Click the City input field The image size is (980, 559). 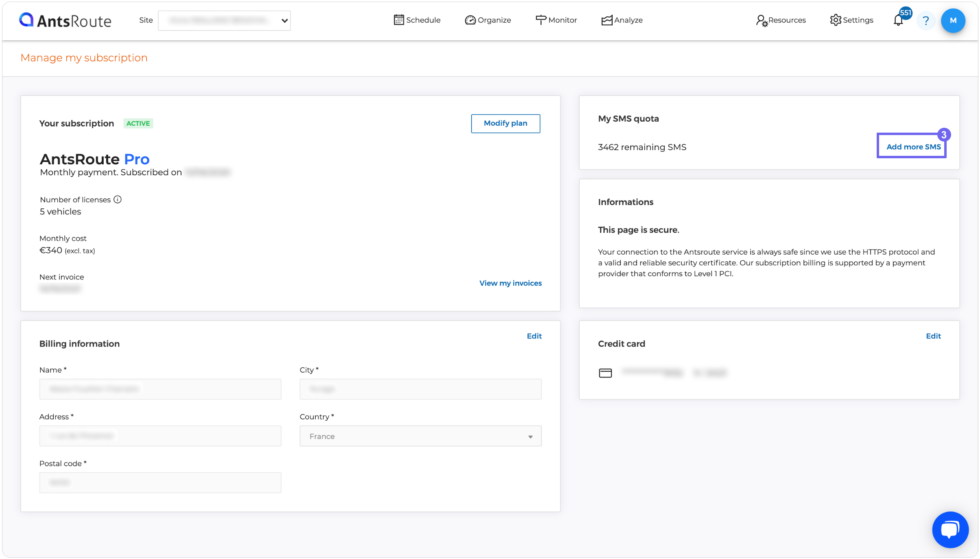(x=420, y=389)
